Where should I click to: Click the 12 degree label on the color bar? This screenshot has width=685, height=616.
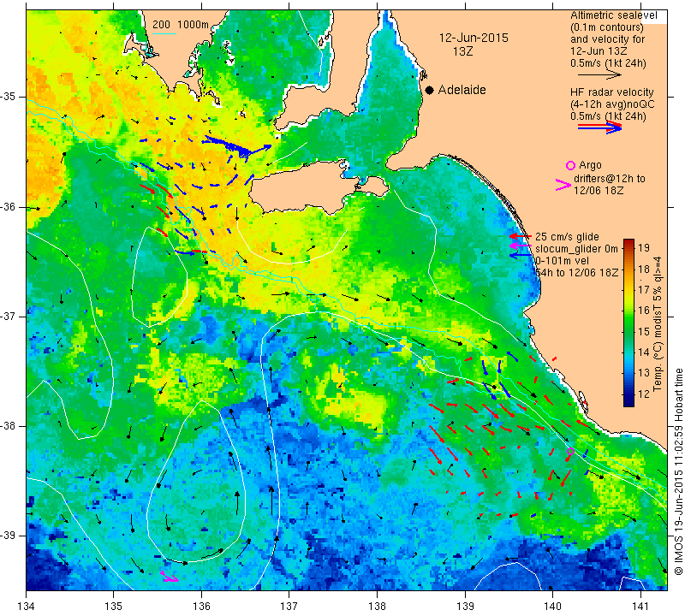[x=644, y=394]
